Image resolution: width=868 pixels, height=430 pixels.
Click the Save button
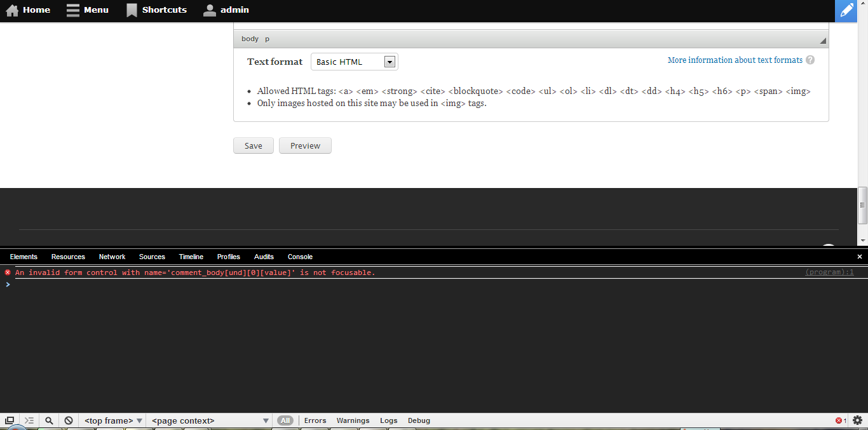click(253, 145)
